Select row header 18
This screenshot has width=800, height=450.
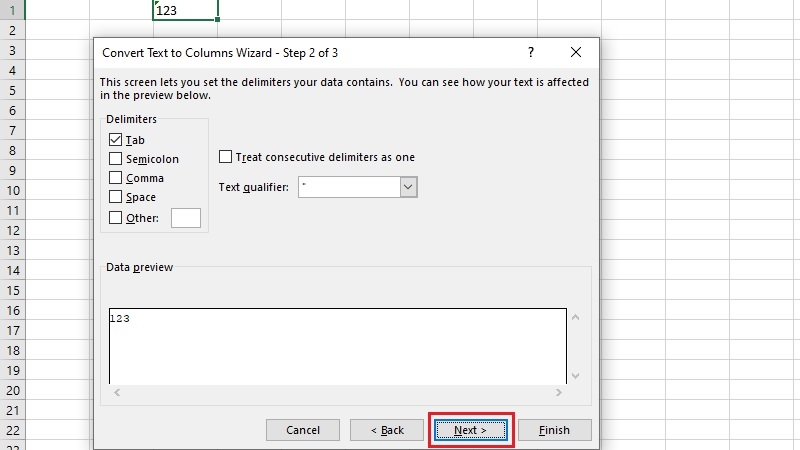[x=12, y=351]
